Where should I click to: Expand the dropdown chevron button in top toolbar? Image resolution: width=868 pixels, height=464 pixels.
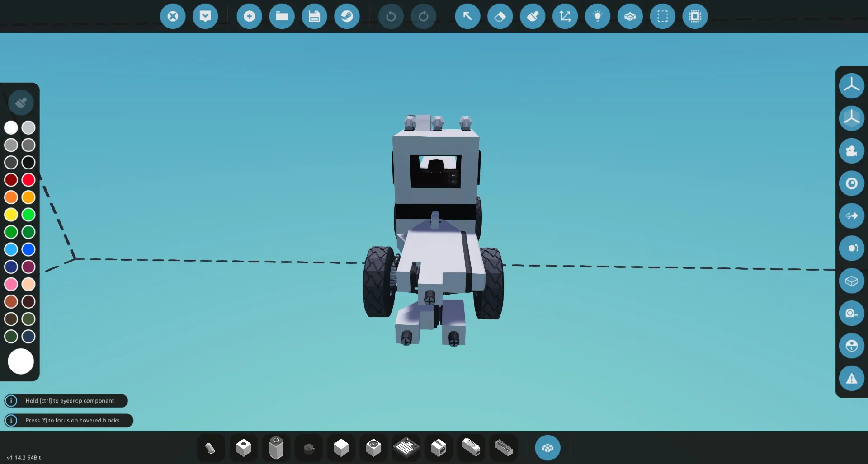(205, 17)
